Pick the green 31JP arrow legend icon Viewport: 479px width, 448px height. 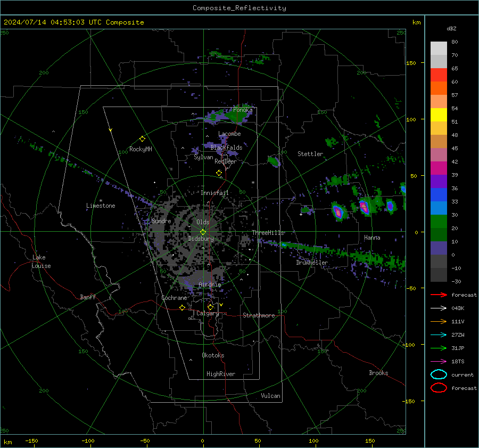pyautogui.click(x=439, y=348)
